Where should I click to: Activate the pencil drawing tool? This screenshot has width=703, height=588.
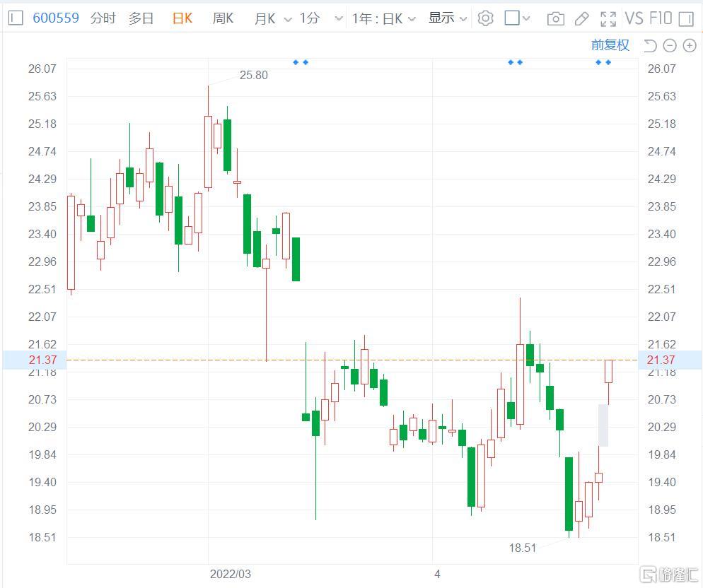(x=581, y=19)
